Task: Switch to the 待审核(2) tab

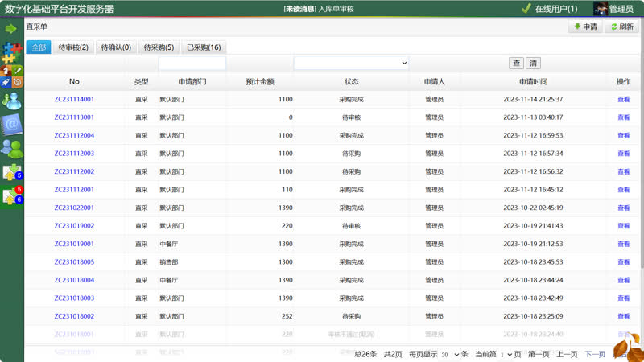Action: 73,47
